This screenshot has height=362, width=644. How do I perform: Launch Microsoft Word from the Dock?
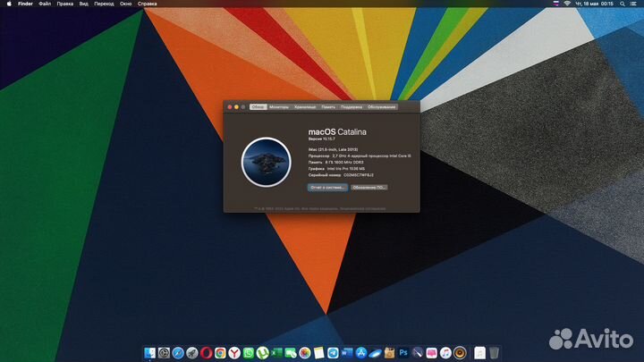pos(347,352)
